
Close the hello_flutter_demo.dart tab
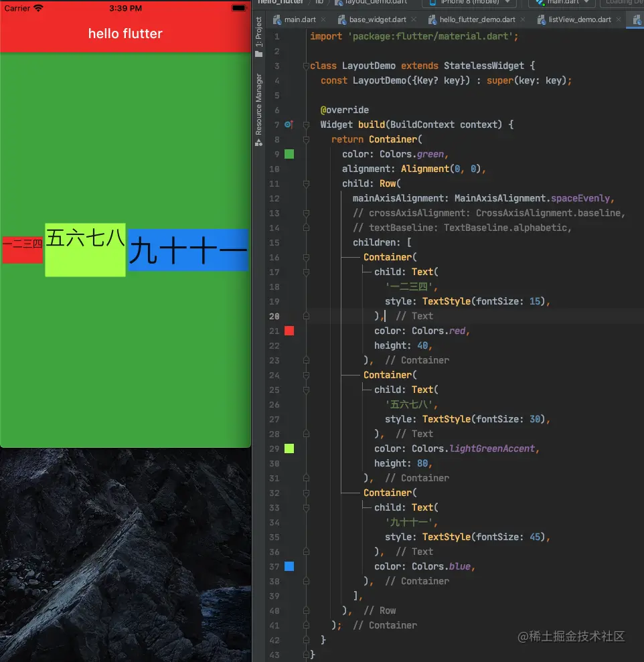(x=523, y=19)
